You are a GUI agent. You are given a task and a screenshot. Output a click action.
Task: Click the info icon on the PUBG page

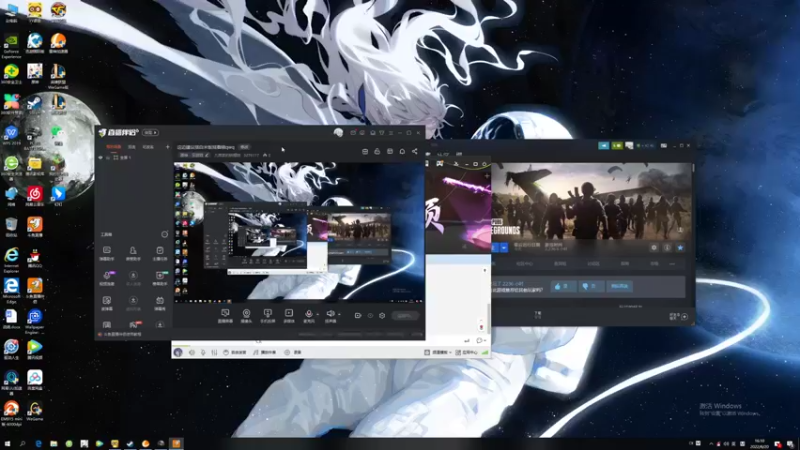click(x=667, y=247)
